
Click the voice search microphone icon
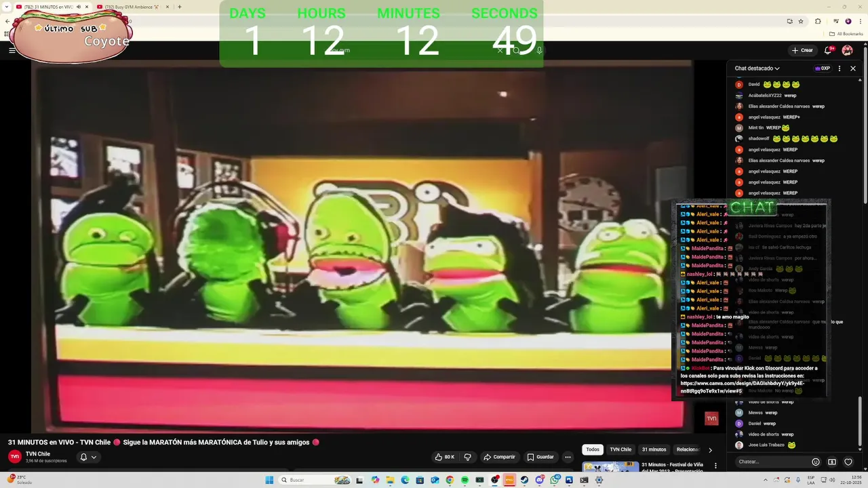(x=539, y=50)
